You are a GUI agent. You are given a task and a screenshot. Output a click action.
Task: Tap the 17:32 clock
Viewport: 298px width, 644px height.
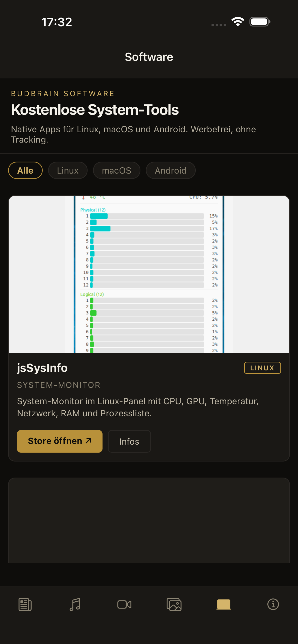(x=57, y=22)
